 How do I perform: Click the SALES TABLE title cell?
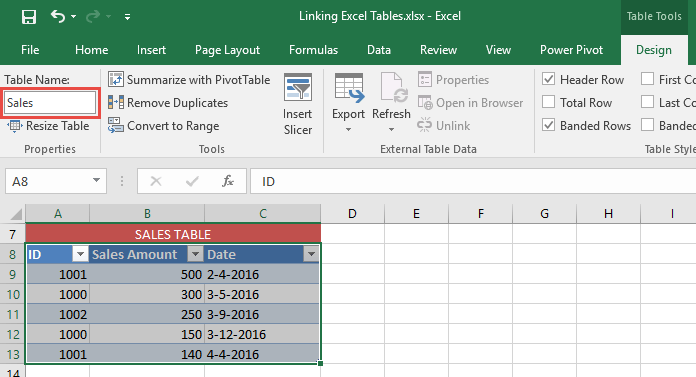click(x=173, y=234)
